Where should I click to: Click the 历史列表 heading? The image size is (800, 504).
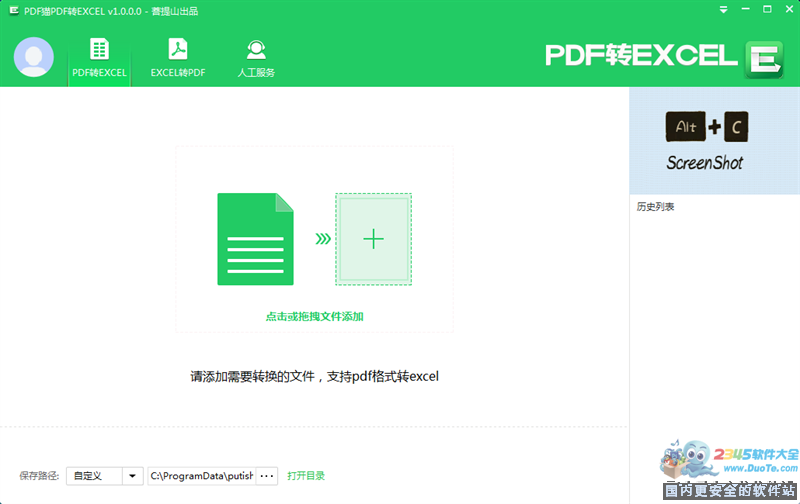[655, 207]
